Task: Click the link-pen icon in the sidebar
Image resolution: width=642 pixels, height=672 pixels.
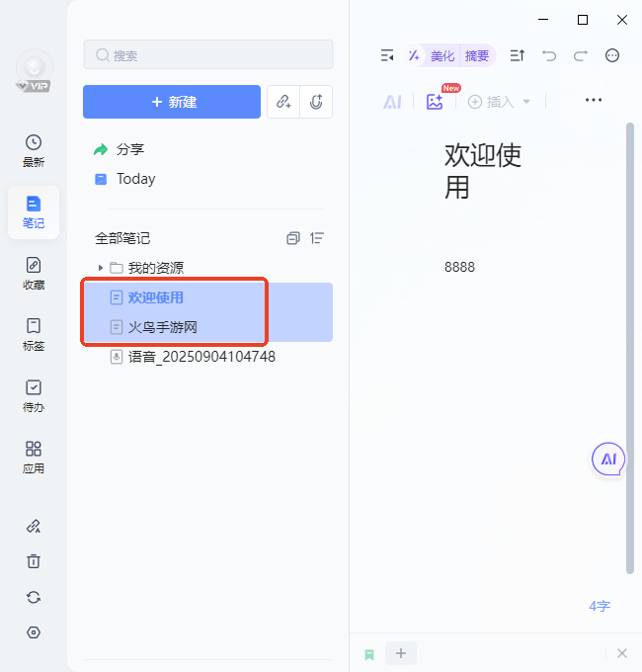Action: coord(34,526)
